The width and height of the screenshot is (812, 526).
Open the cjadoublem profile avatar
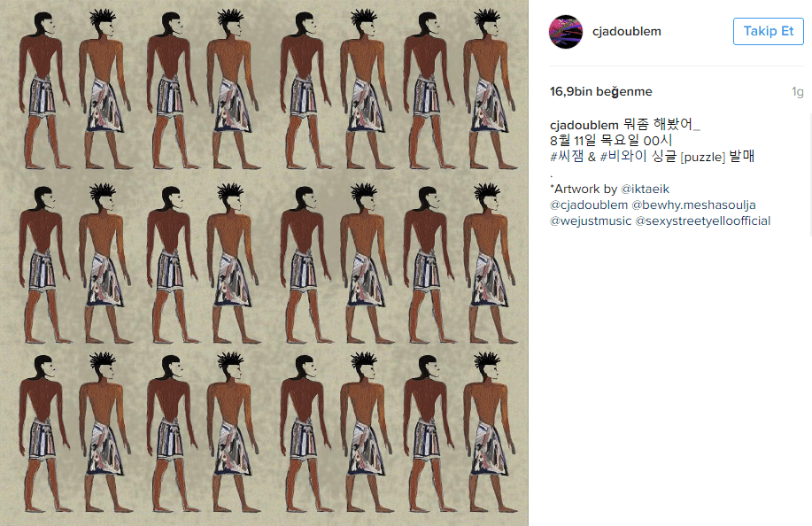pyautogui.click(x=566, y=32)
